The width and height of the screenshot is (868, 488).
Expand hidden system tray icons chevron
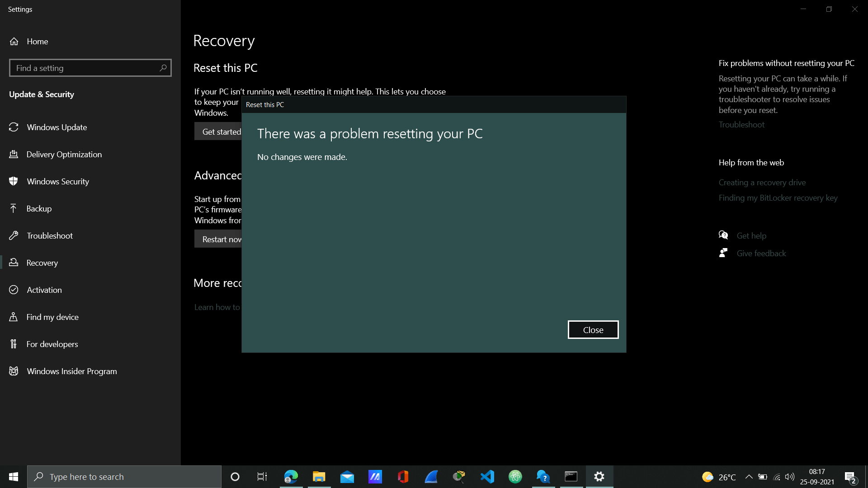click(x=749, y=477)
